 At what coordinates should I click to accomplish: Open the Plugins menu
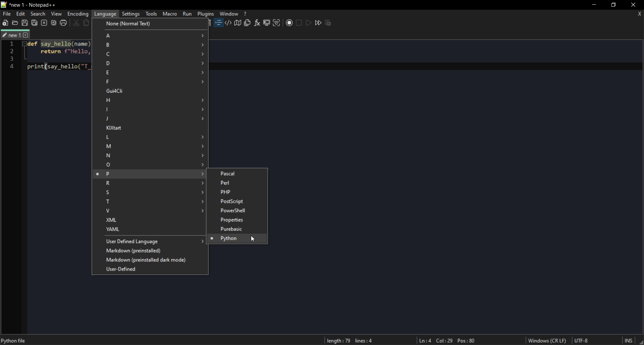coord(206,14)
